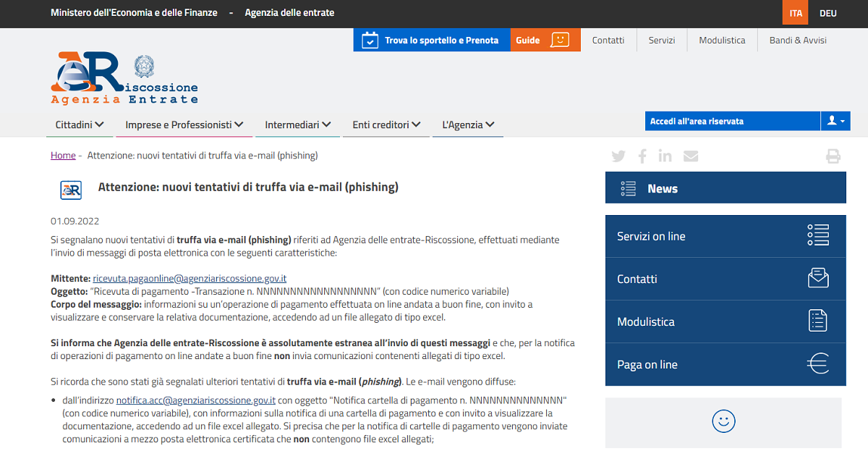868x459 pixels.
Task: Open the calendar booking icon
Action: [x=370, y=40]
